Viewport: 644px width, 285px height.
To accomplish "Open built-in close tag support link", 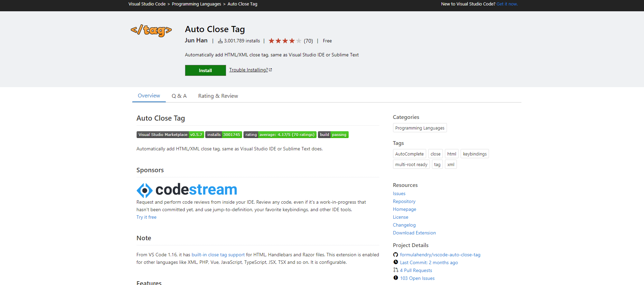I will [218, 255].
